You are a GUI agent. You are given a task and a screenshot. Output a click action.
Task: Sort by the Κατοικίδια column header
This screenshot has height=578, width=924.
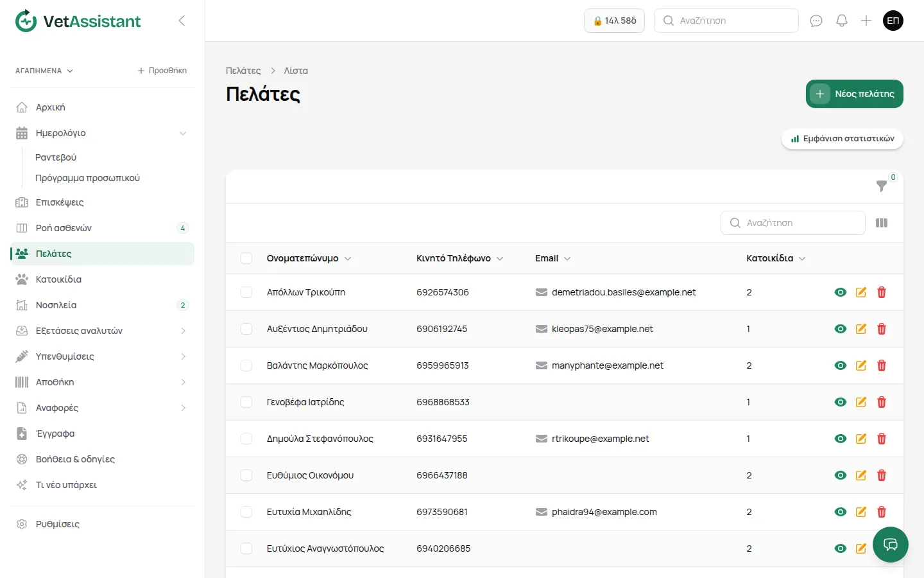point(775,258)
